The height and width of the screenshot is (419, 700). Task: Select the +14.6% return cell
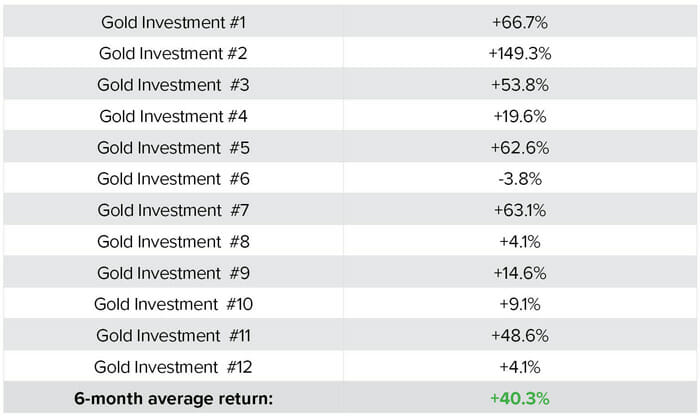coord(519,272)
